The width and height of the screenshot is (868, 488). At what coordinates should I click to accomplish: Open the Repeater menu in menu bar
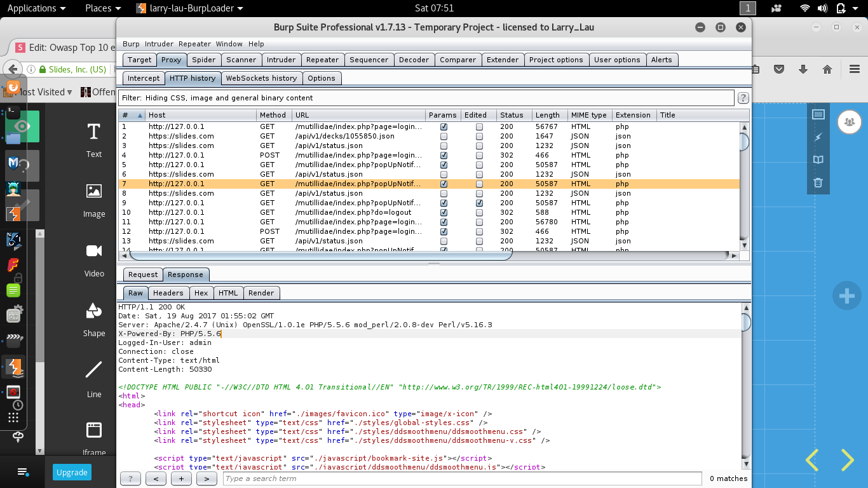pos(194,44)
